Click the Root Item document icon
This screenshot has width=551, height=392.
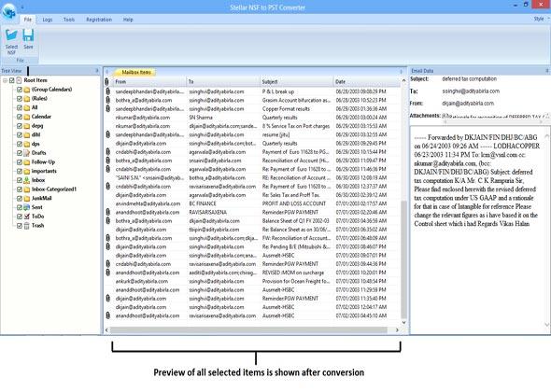[x=19, y=80]
